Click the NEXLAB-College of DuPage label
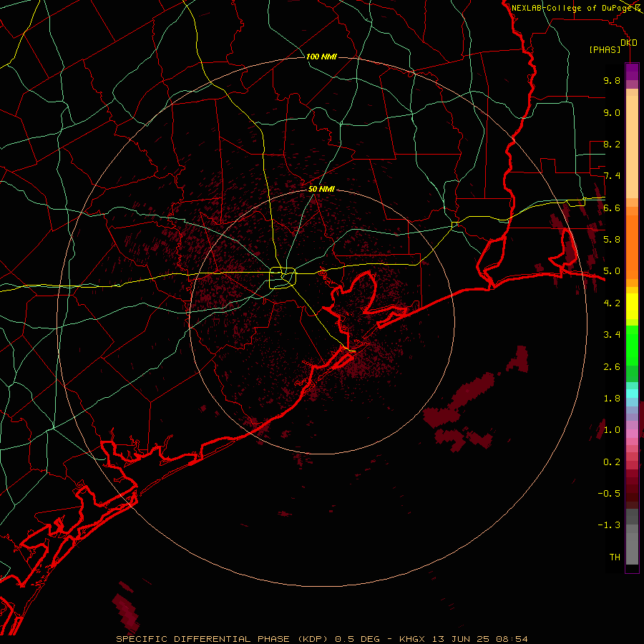This screenshot has width=644, height=644. tap(572, 8)
